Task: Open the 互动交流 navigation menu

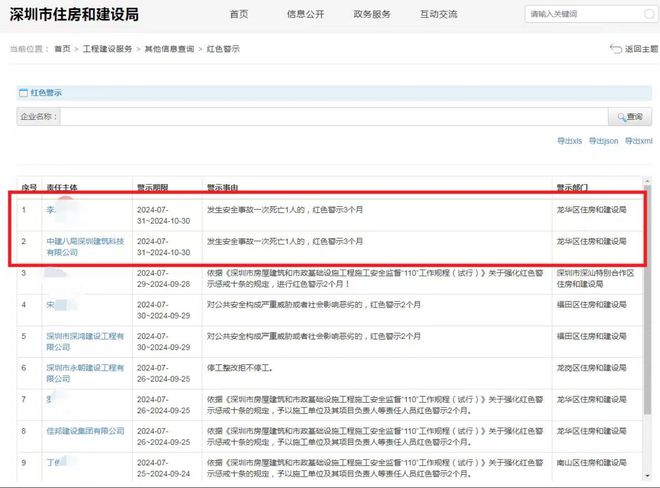Action: point(439,14)
